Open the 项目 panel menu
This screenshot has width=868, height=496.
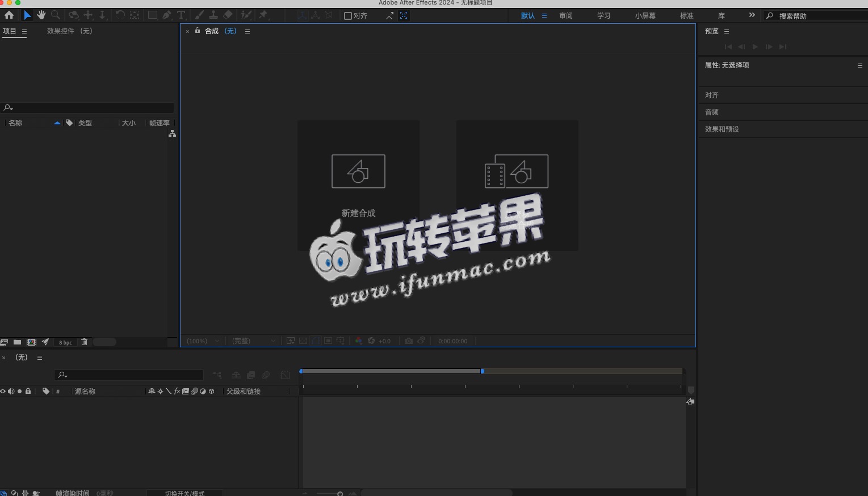point(24,31)
